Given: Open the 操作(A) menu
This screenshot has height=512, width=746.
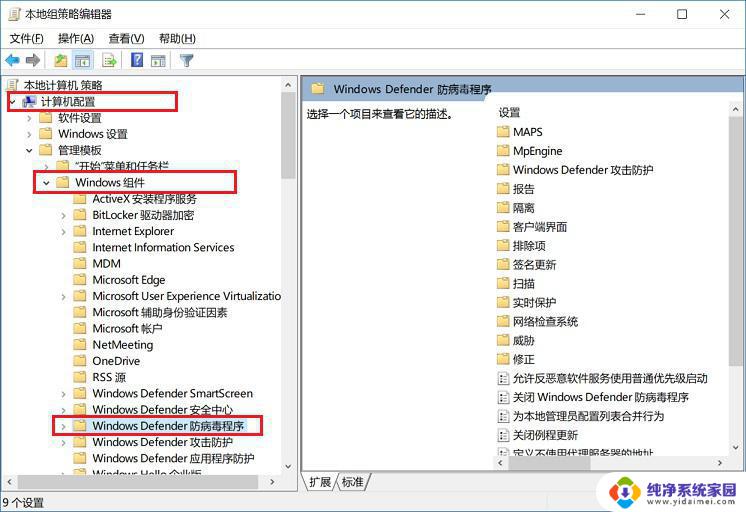Looking at the screenshot, I should (x=76, y=39).
